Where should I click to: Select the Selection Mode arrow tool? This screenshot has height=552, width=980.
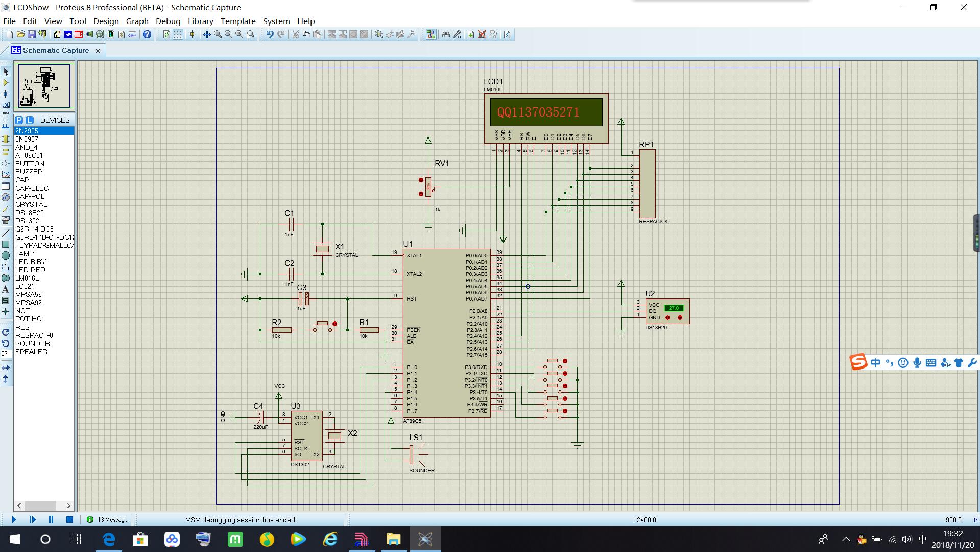click(6, 72)
